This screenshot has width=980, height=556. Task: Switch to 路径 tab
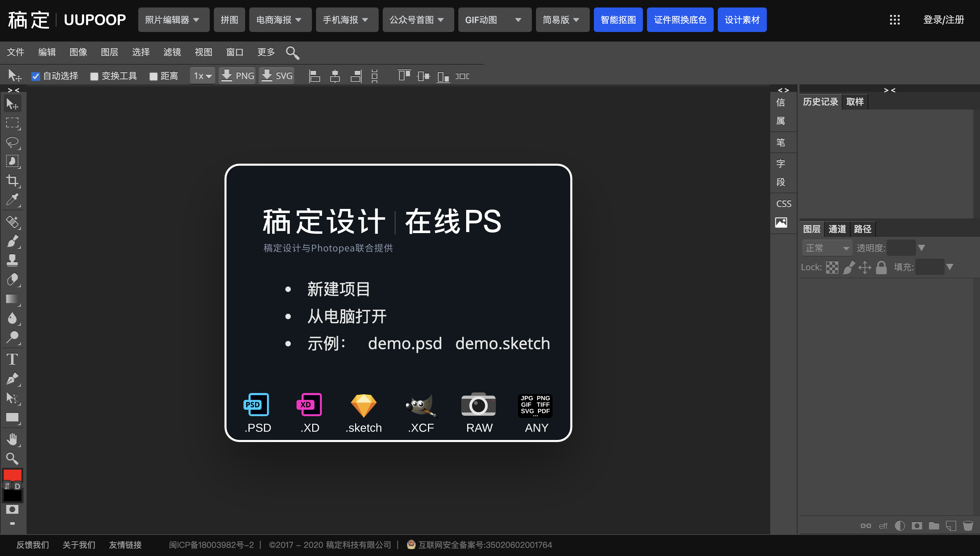click(x=862, y=229)
